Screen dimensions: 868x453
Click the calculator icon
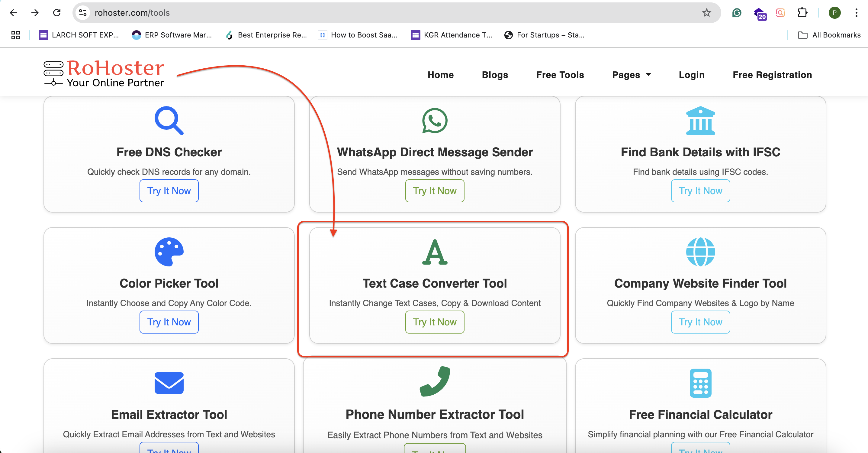click(x=700, y=383)
